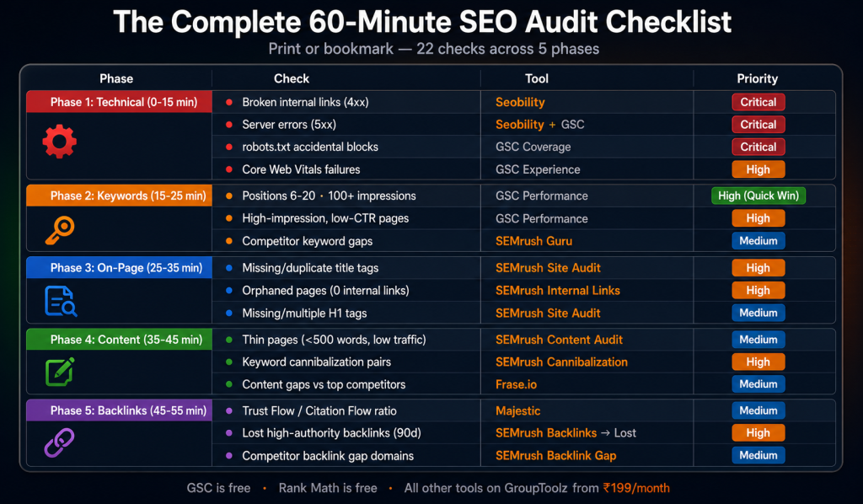Click the Priority column header
This screenshot has height=504, width=863.
click(x=758, y=78)
